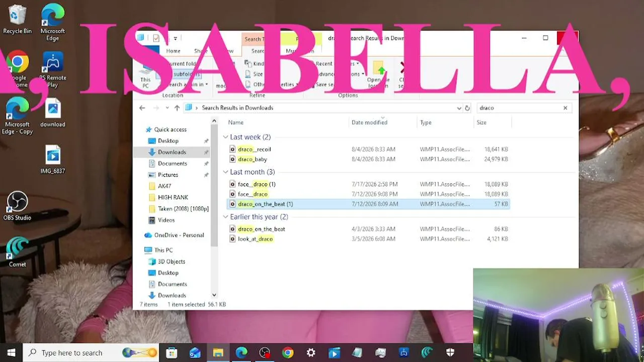644x362 pixels.
Task: Open PS Remote Play from the taskbar
Action: tap(404, 352)
